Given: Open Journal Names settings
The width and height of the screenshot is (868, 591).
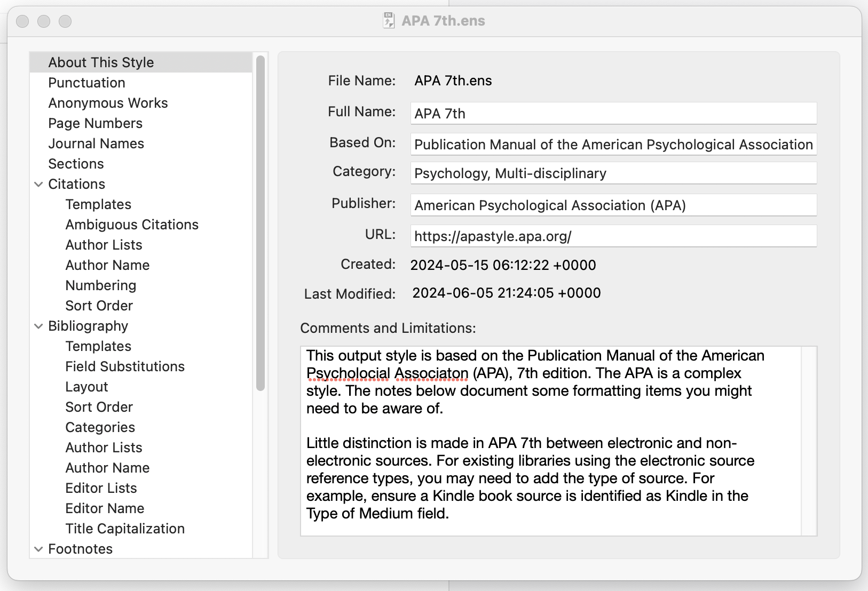Looking at the screenshot, I should [96, 143].
